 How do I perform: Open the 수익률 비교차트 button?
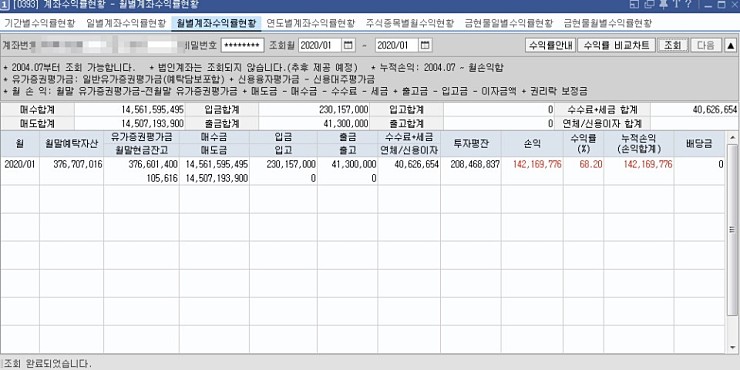coord(616,45)
